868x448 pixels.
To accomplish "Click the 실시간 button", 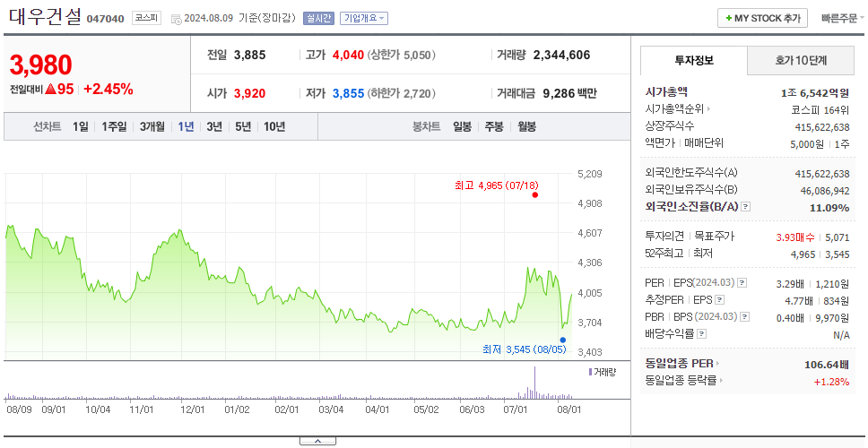I will [318, 18].
